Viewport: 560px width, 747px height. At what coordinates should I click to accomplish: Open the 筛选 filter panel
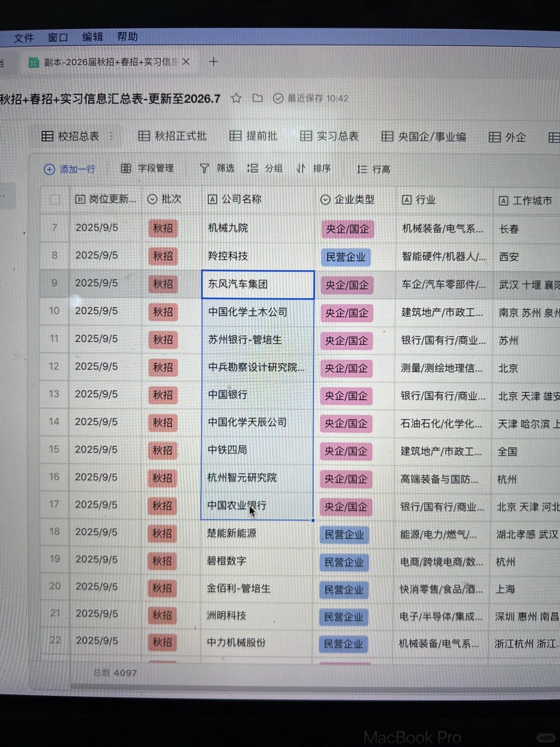pyautogui.click(x=217, y=168)
